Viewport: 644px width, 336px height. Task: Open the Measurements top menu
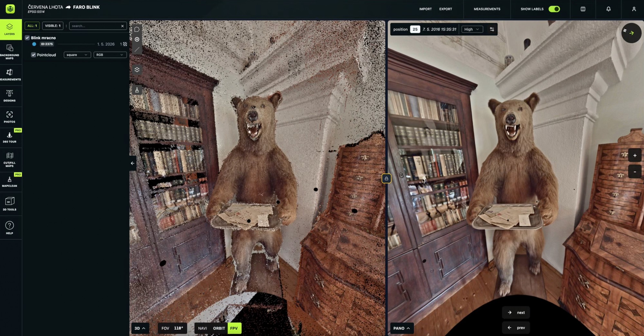click(487, 9)
